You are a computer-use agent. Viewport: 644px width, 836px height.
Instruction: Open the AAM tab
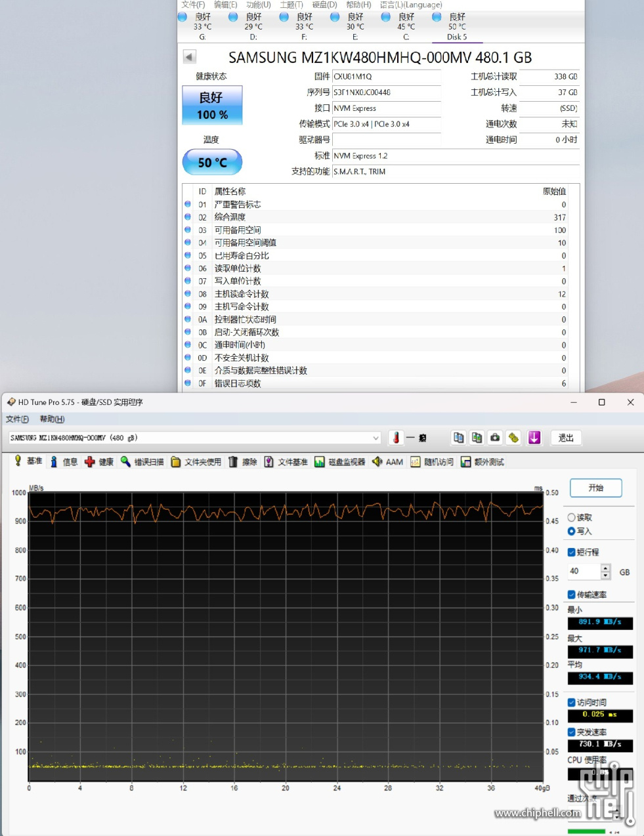[387, 462]
